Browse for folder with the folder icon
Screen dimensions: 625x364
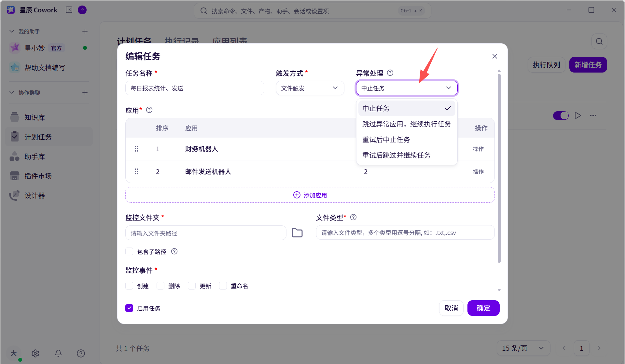click(x=297, y=233)
